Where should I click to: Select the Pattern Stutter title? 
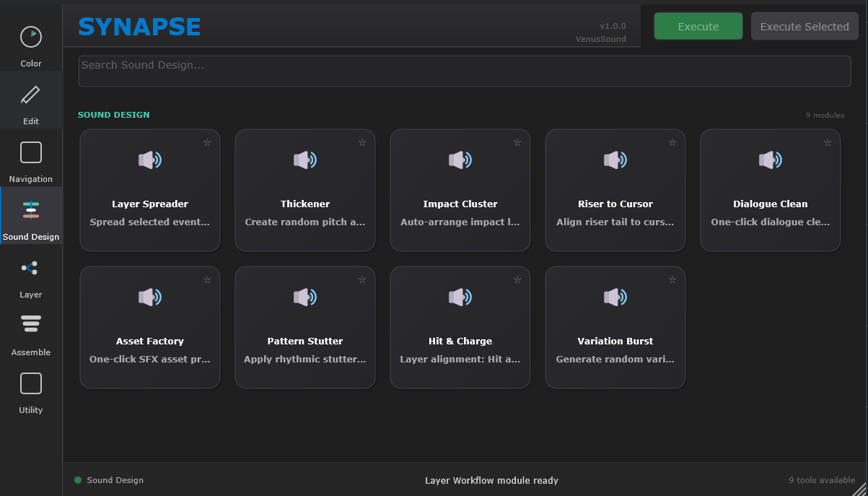(305, 341)
